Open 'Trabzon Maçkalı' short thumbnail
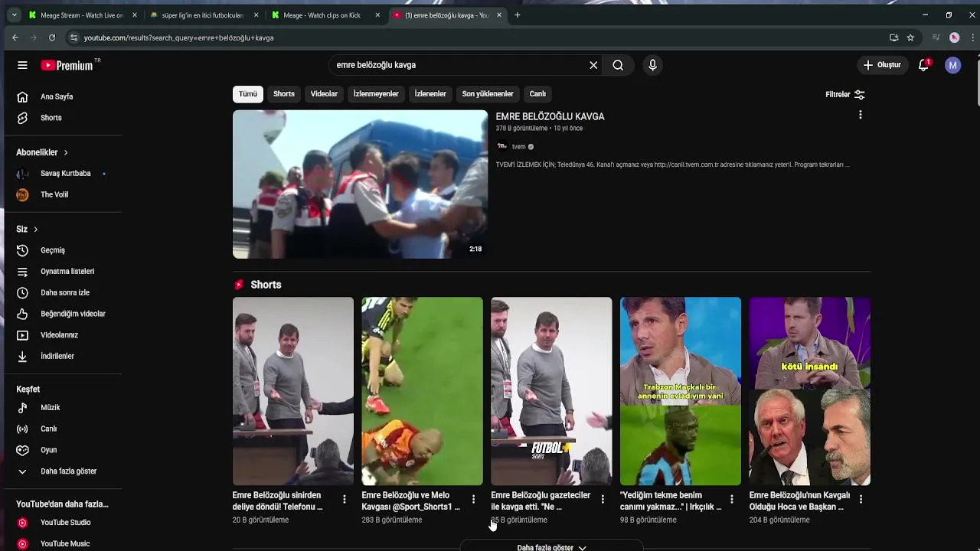 pos(681,391)
